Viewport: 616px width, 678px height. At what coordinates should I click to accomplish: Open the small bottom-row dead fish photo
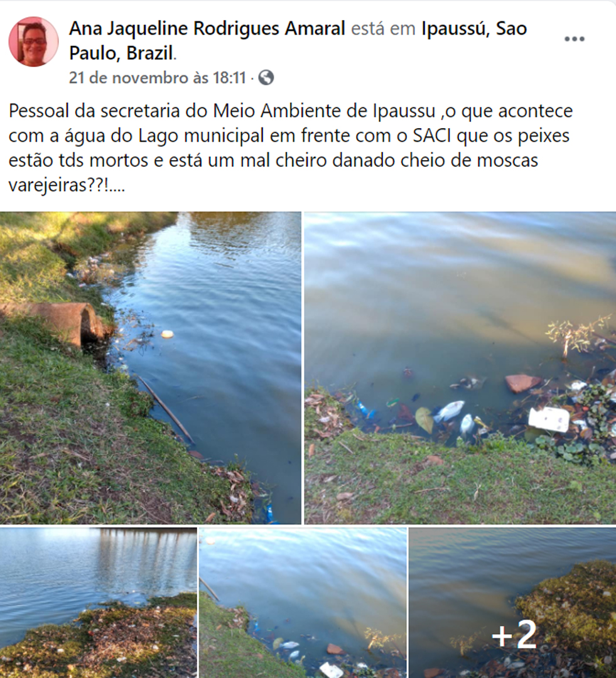coord(303,603)
